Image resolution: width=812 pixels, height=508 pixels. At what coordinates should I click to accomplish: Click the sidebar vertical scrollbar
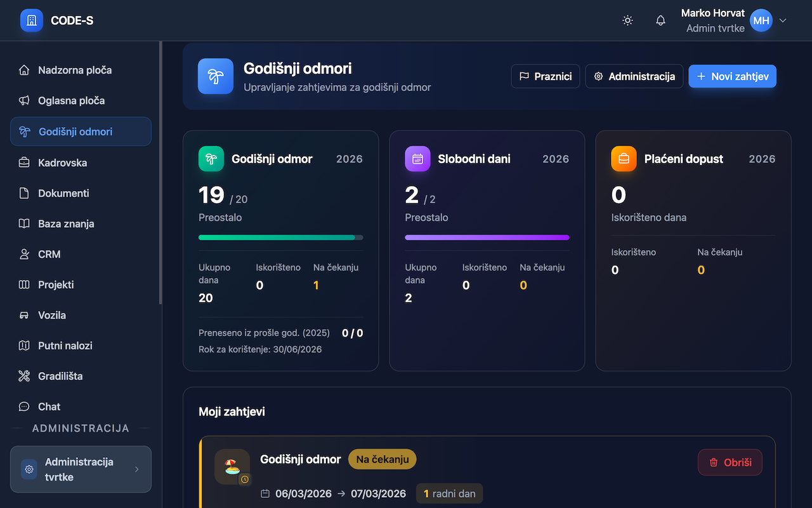pyautogui.click(x=160, y=171)
